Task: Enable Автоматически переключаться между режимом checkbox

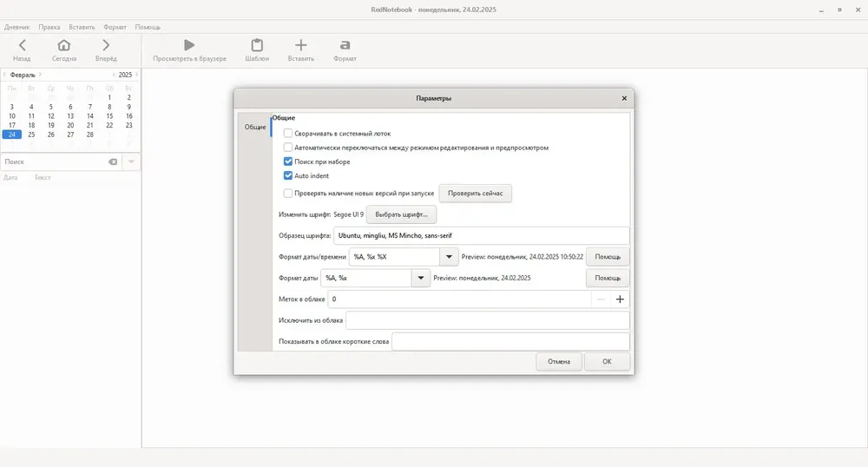Action: click(288, 148)
